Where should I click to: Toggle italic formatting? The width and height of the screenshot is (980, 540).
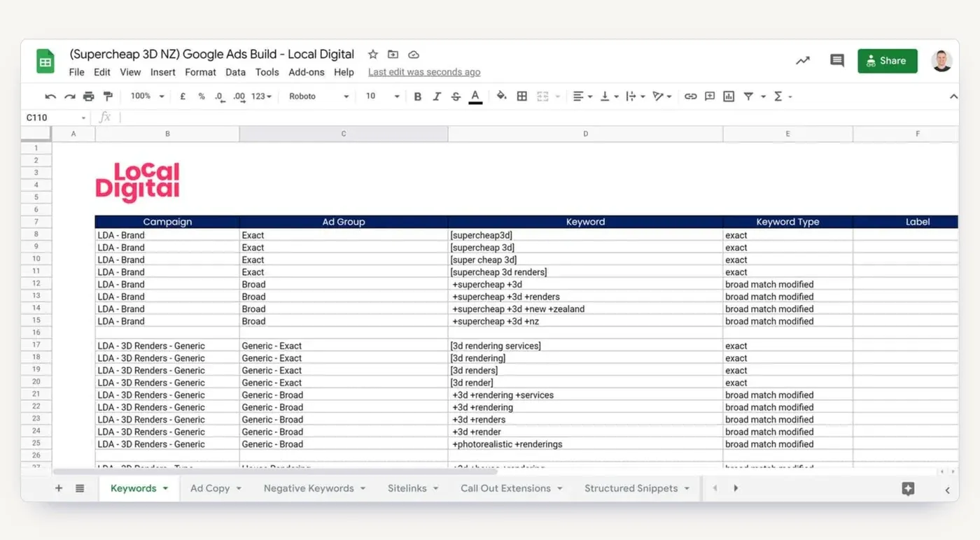click(437, 97)
